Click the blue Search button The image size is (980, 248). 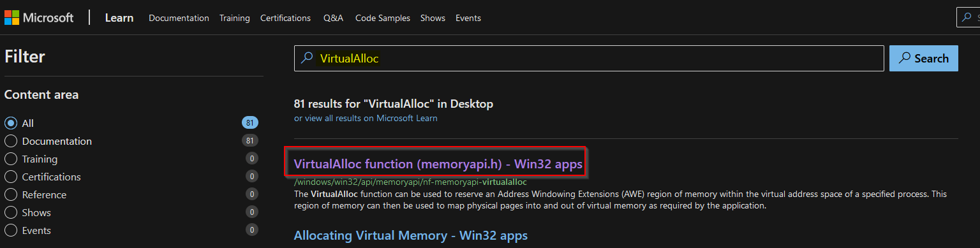point(923,58)
